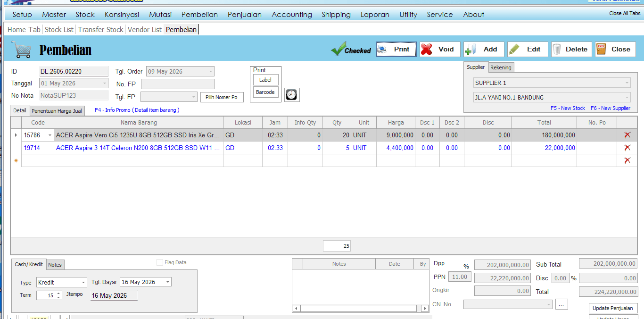The width and height of the screenshot is (644, 319).
Task: Select the Cash/Kredit tab
Action: coord(29,264)
